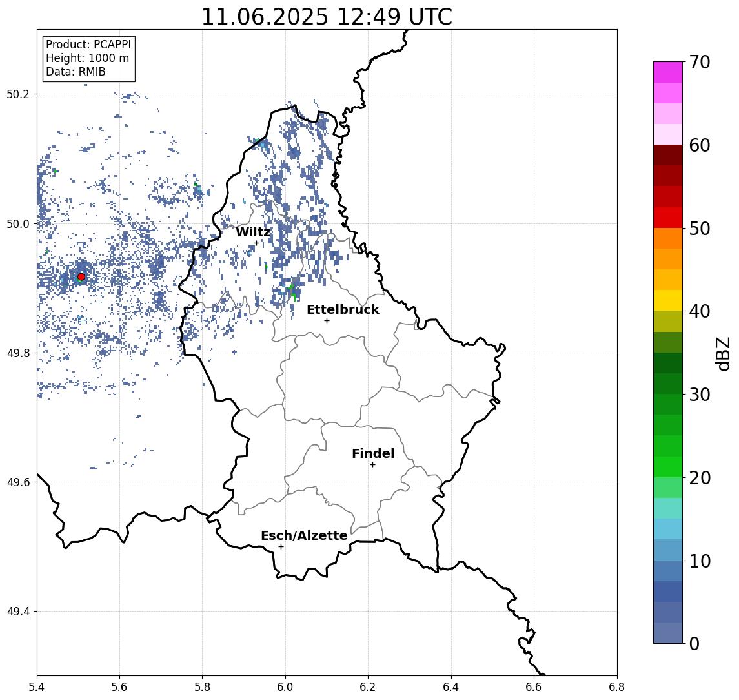
Task: Click the longitude axis label 5.4
Action: coord(37,687)
